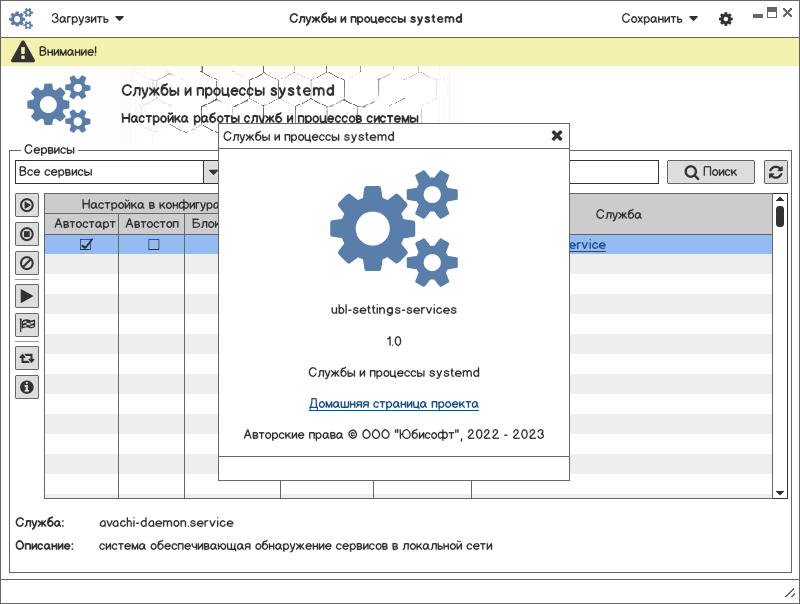The width and height of the screenshot is (800, 604).
Task: Click the loop arrows icon in left toolbar
Action: pos(27,357)
